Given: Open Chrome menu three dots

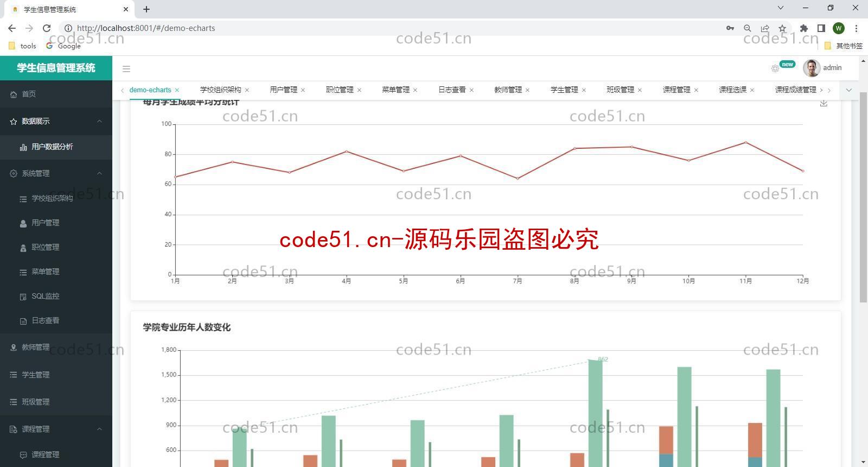Looking at the screenshot, I should click(856, 28).
